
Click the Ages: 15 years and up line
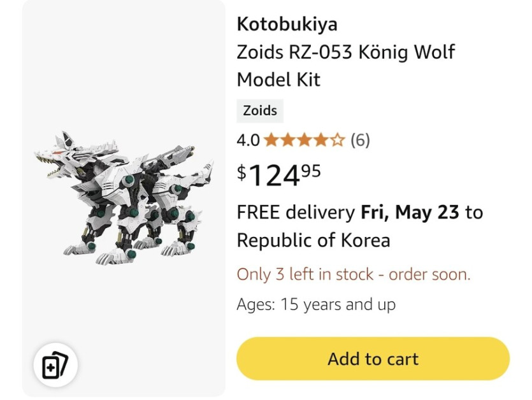316,304
